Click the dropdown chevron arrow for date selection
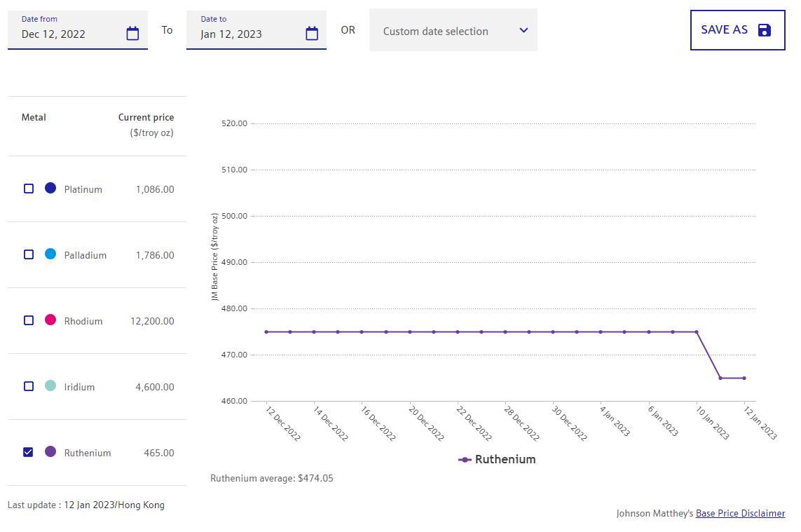801x532 pixels. pyautogui.click(x=523, y=30)
